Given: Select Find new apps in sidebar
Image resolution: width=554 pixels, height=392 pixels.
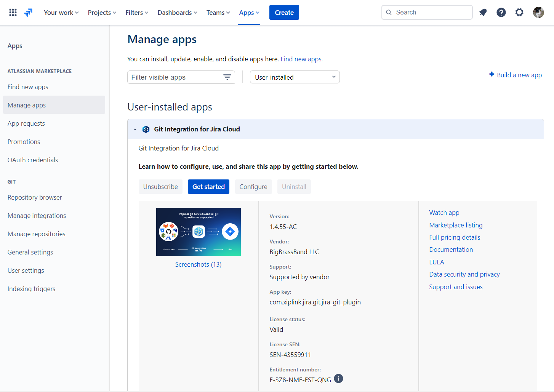Looking at the screenshot, I should [54, 87].
